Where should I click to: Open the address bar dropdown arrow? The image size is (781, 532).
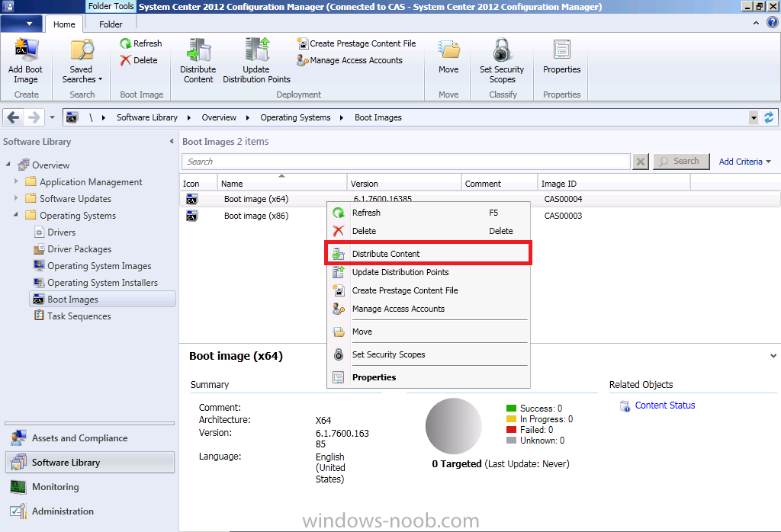click(754, 118)
